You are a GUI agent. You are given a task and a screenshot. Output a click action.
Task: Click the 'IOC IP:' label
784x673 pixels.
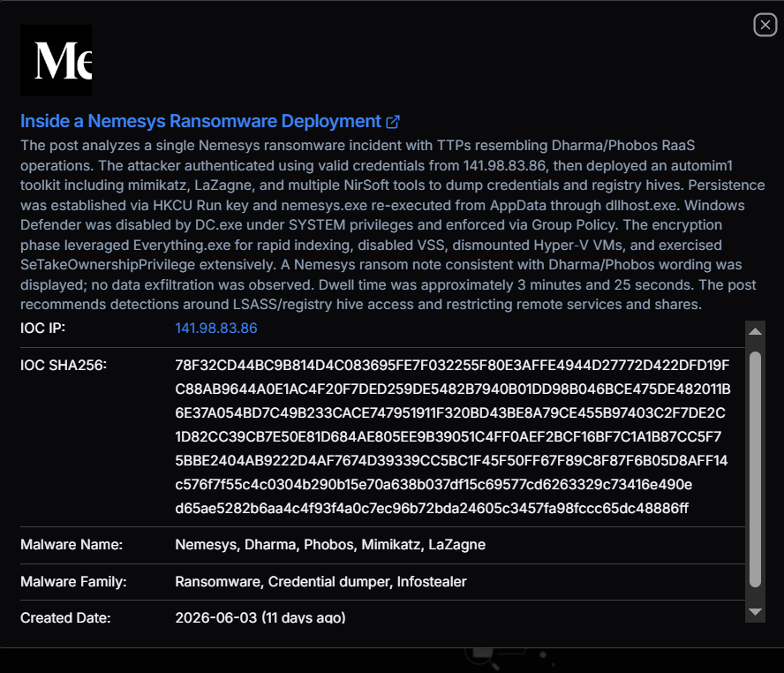[43, 328]
